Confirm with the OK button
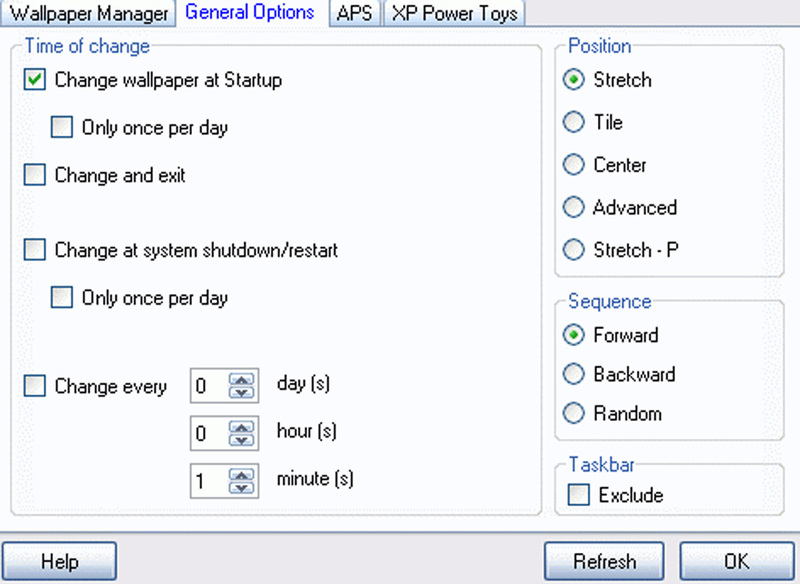The image size is (800, 584). (737, 561)
